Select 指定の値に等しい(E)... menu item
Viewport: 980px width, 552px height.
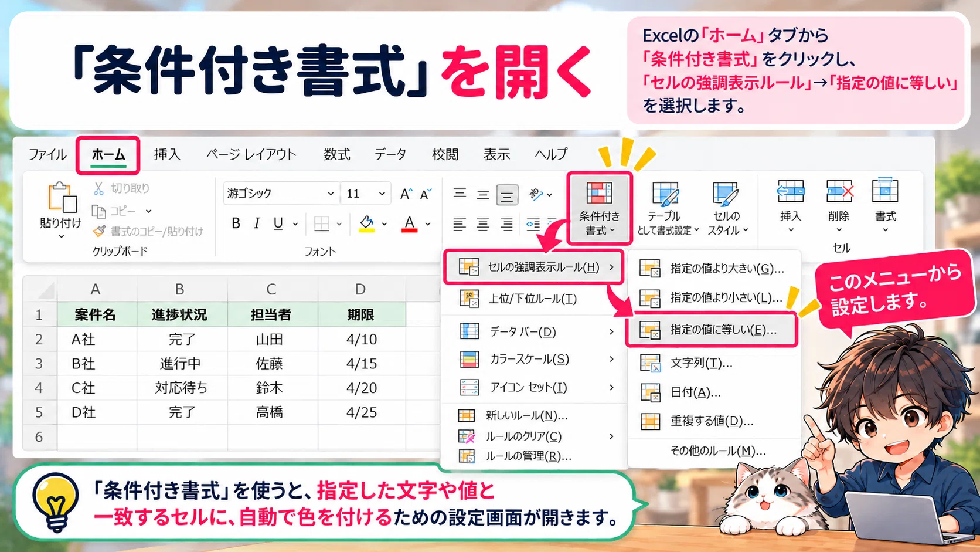pyautogui.click(x=712, y=330)
